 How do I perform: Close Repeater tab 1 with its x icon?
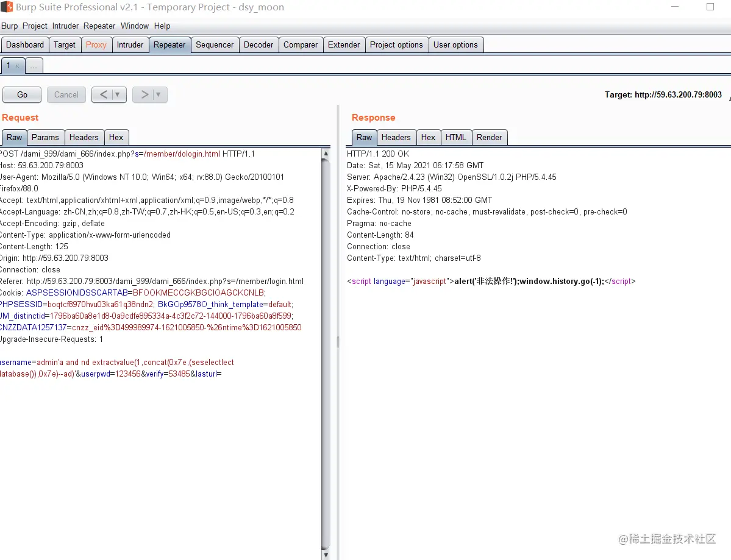(17, 66)
